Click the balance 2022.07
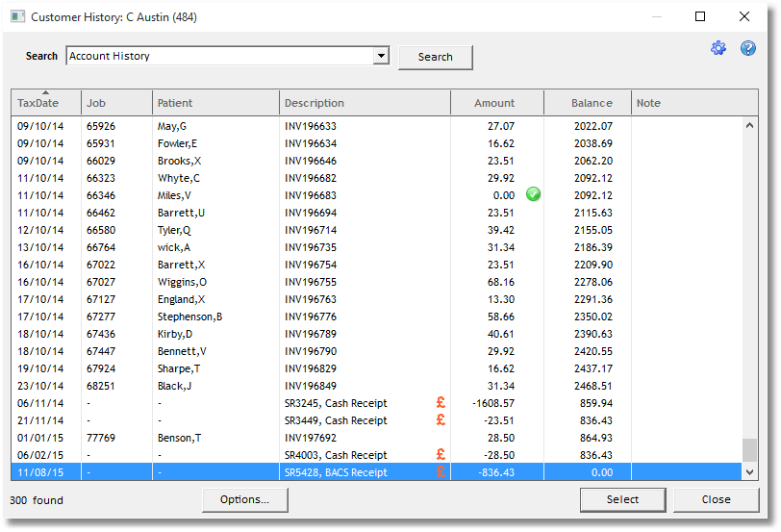This screenshot has height=532, width=781. point(593,126)
